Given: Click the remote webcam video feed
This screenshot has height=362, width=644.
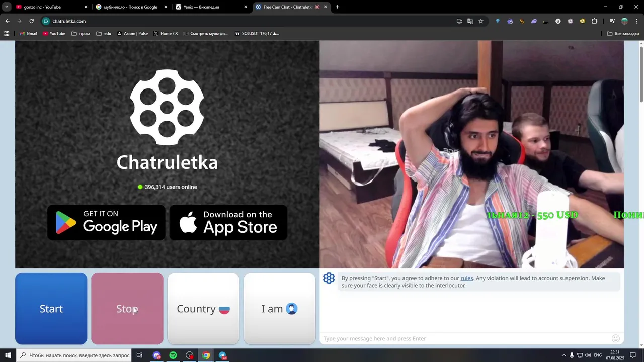Looking at the screenshot, I should (471, 154).
